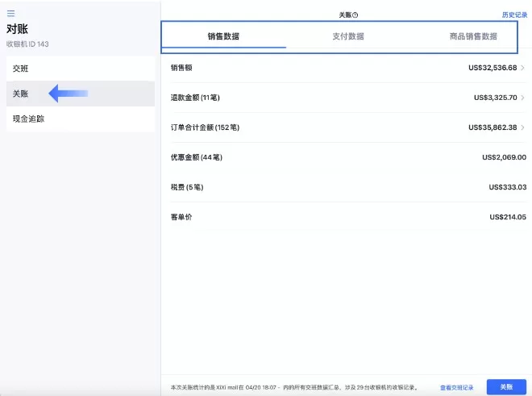Click the 销售额 label
This screenshot has height=396, width=532.
coord(181,68)
